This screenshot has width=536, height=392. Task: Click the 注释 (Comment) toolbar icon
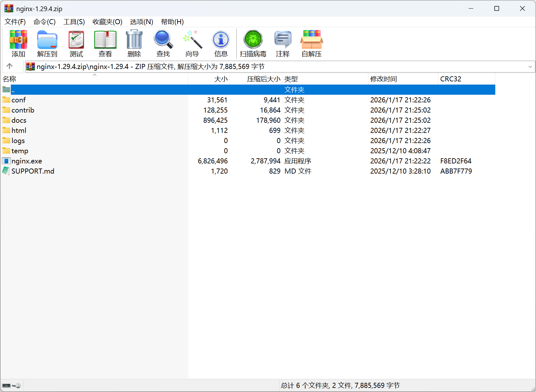pyautogui.click(x=282, y=39)
